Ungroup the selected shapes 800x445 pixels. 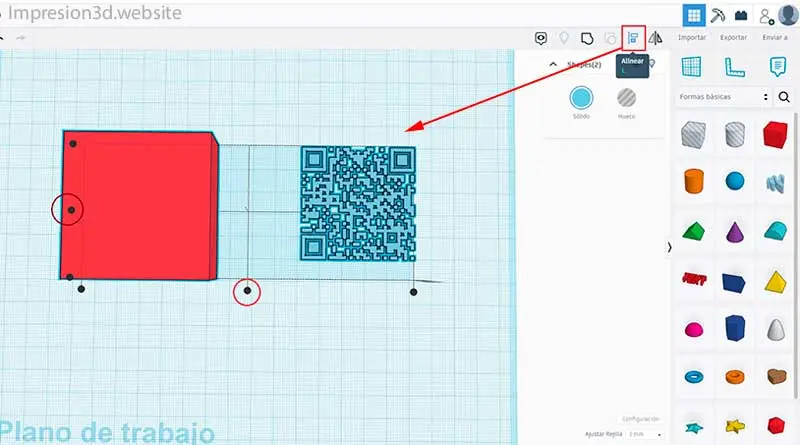point(610,38)
